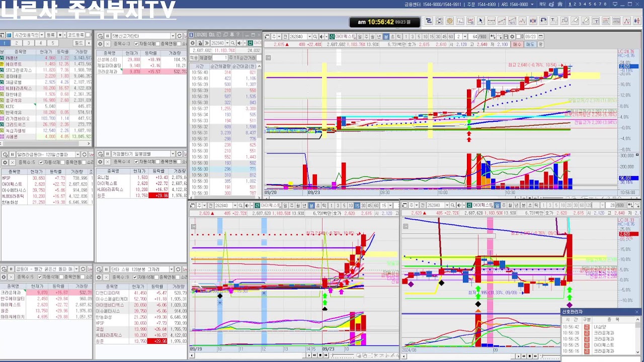Click the monitor icon in the title bar

615,4
